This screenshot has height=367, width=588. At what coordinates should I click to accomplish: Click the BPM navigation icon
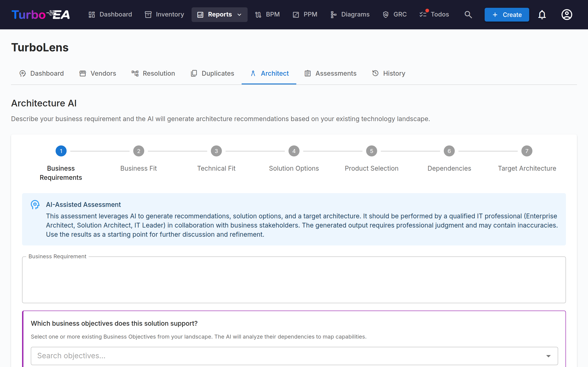(x=258, y=14)
